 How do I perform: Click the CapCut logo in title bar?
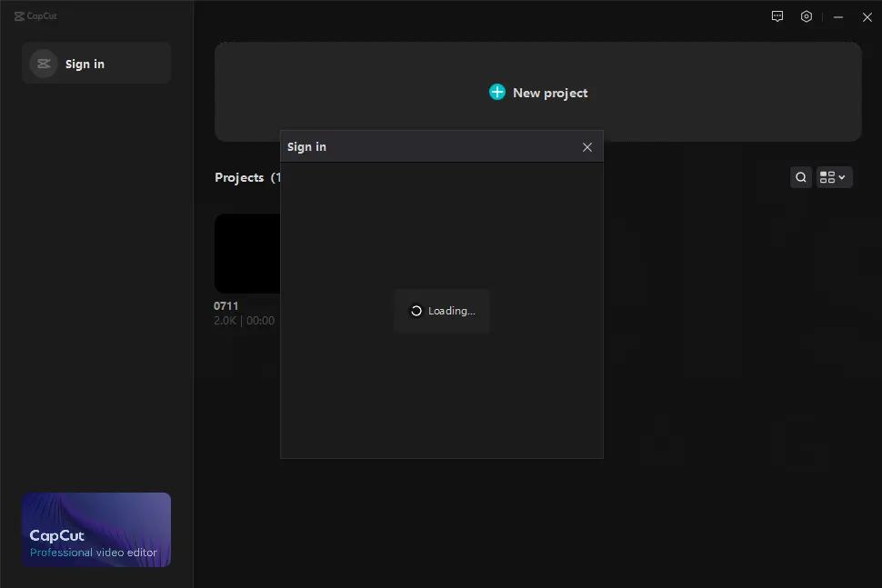pyautogui.click(x=35, y=16)
